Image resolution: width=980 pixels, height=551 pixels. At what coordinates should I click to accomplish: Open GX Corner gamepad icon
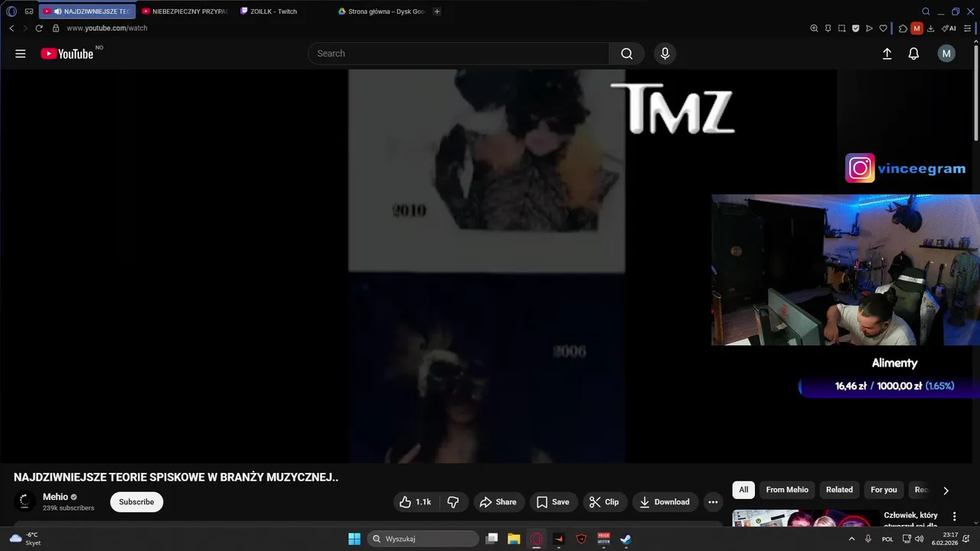[x=29, y=11]
